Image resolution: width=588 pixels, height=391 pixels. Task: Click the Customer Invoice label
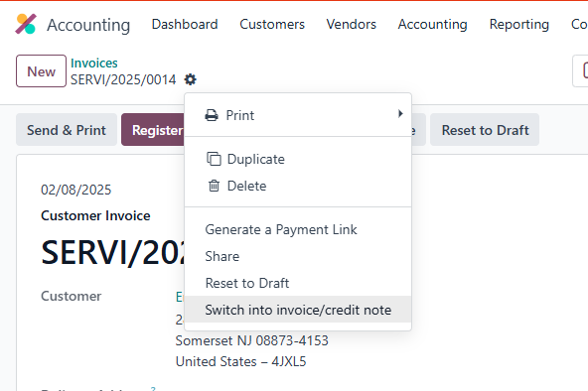coord(95,215)
